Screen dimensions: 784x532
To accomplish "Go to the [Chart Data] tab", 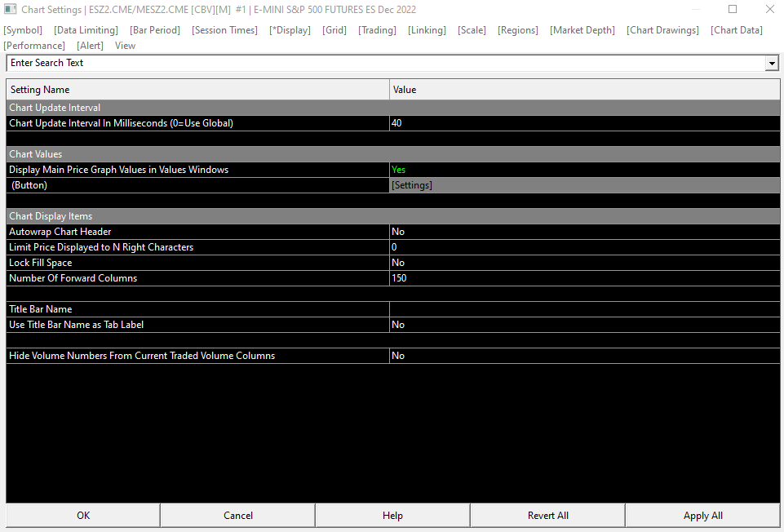I will [737, 30].
